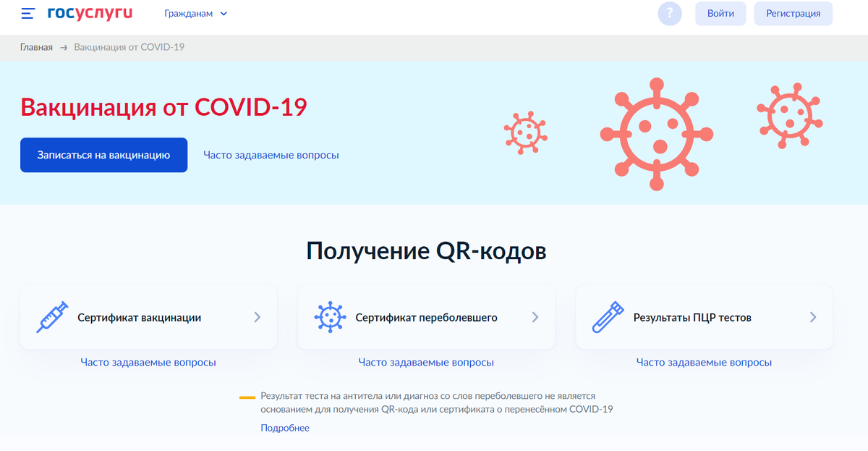Open FAQ link under Сертификат переболевшего
The image size is (868, 451).
(x=426, y=362)
